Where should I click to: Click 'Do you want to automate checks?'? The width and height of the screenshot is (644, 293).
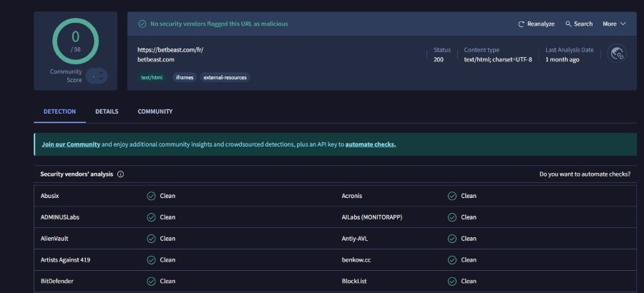pyautogui.click(x=585, y=174)
